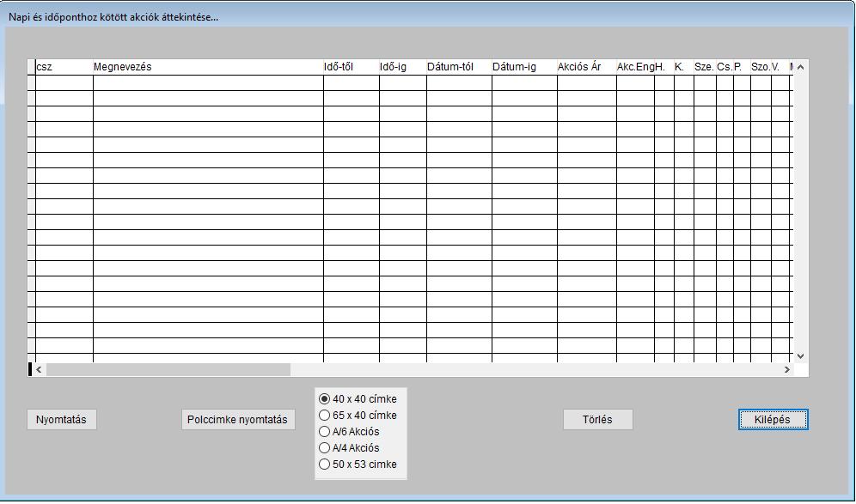This screenshot has width=856, height=504.
Task: Click the grid's scroll up arrow
Action: point(800,67)
